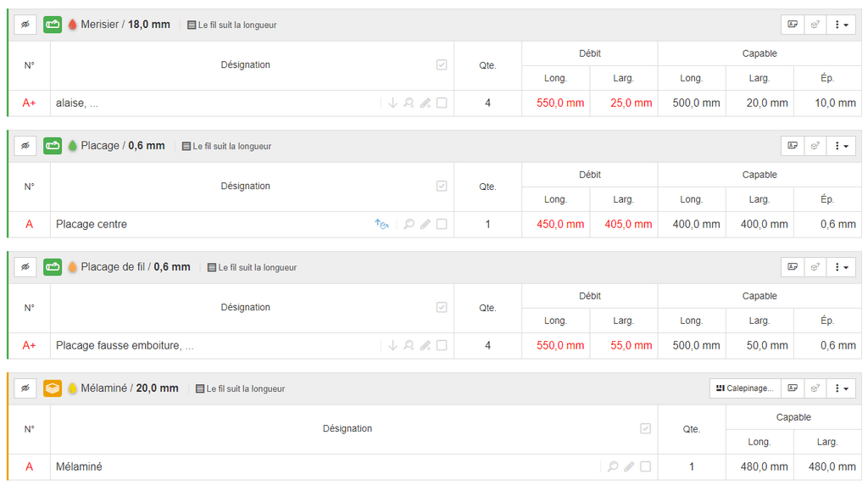This screenshot has height=491, width=868.
Task: Toggle select-all checkbox in Placage Désignation header
Action: coord(442,186)
